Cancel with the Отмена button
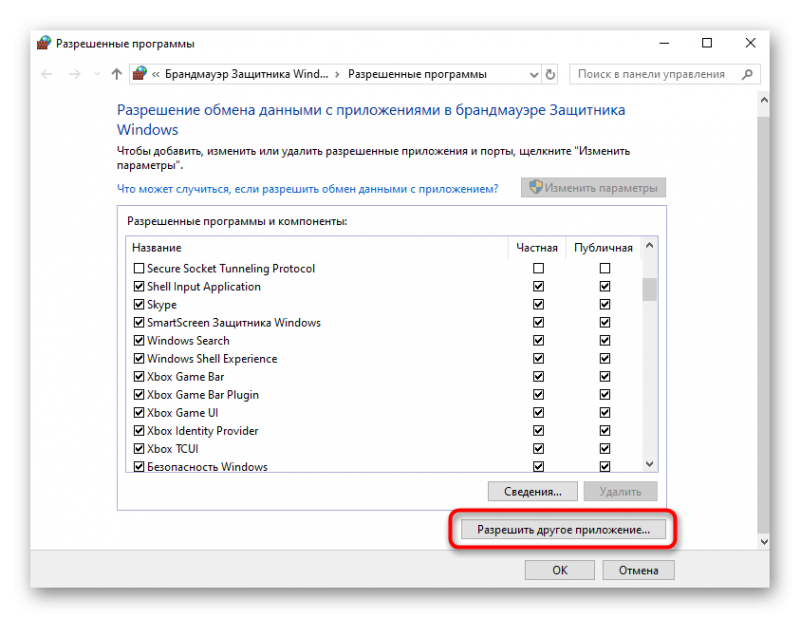The image size is (800, 618). pos(638,570)
